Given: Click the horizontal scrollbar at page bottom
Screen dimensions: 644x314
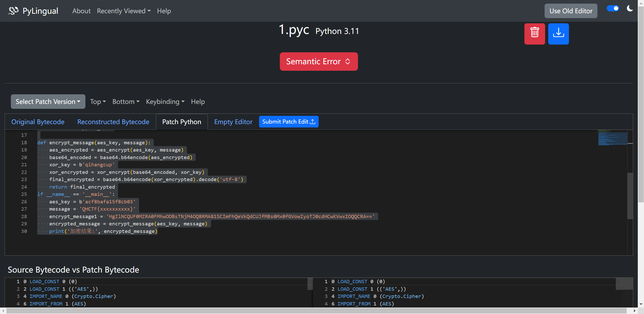Looking at the screenshot, I should (x=316, y=311).
